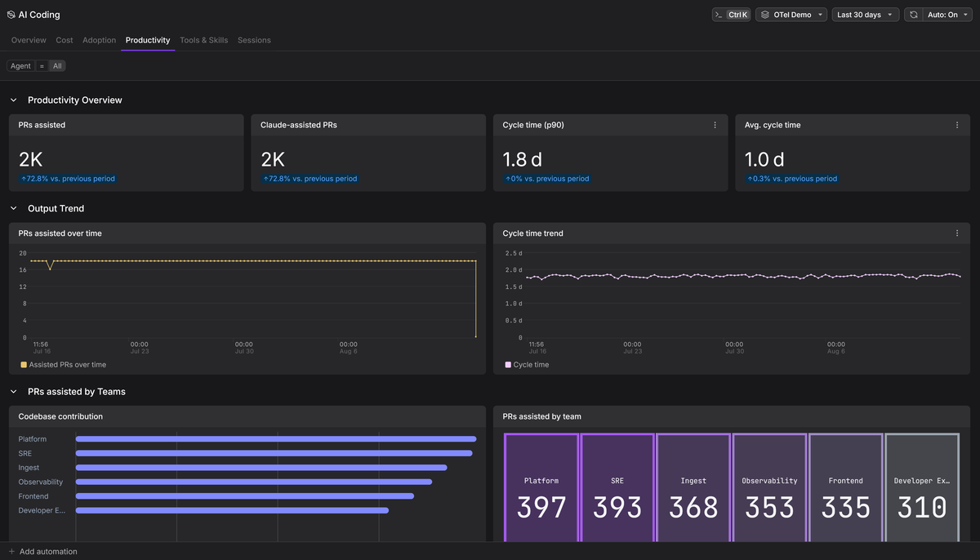This screenshot has width=980, height=560.
Task: Click the Observability bar in Codebase contribution
Action: tap(254, 482)
